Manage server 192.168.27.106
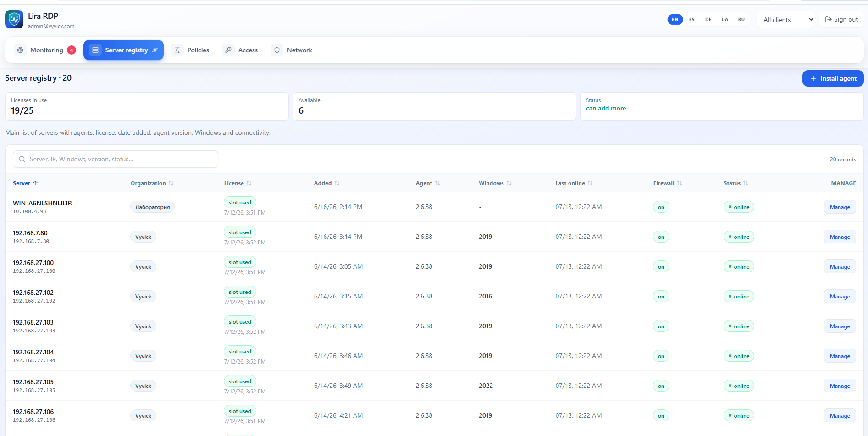The image size is (868, 436). [840, 416]
